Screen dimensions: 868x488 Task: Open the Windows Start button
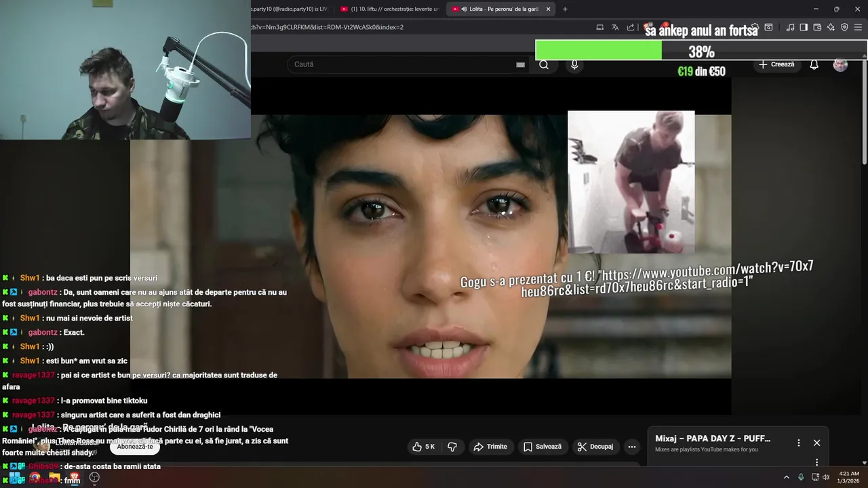(x=15, y=478)
